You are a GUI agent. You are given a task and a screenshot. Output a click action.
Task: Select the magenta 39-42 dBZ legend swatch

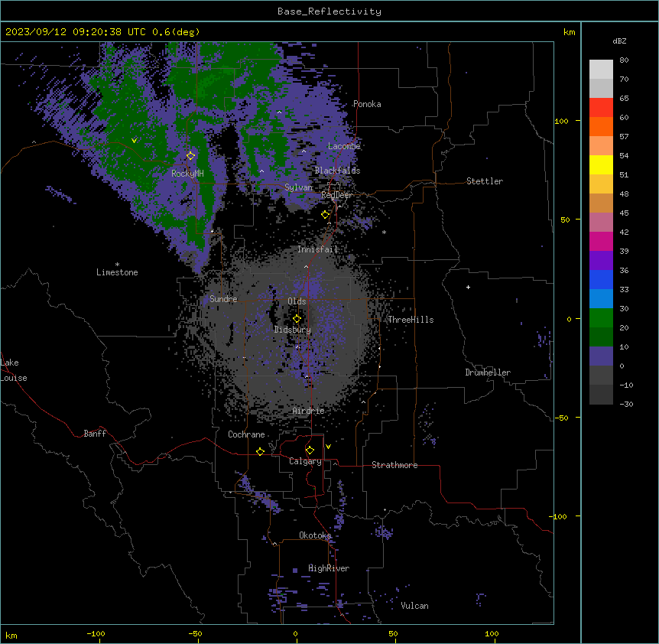(601, 241)
